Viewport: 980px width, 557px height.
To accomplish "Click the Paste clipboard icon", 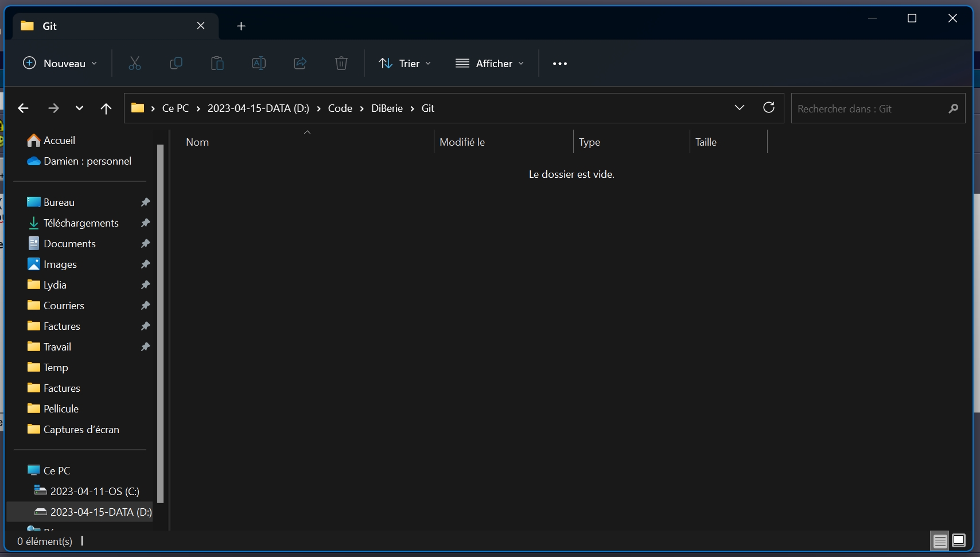I will click(217, 63).
